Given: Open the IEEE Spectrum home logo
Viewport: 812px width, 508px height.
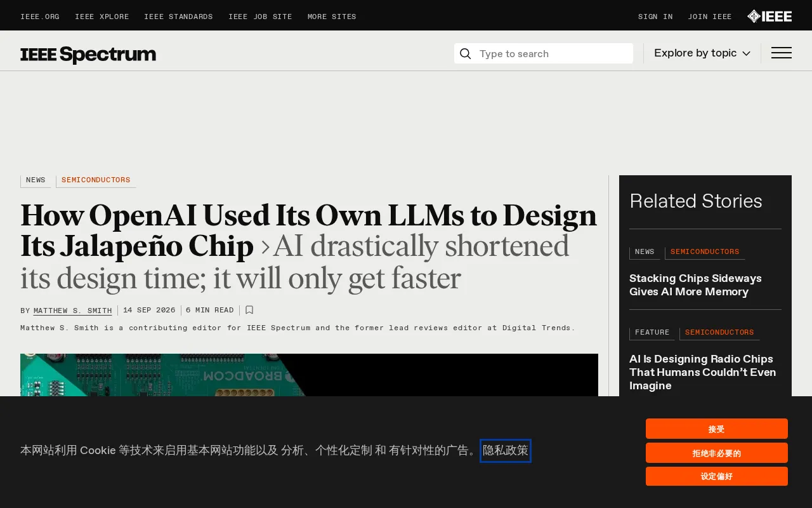Looking at the screenshot, I should [88, 55].
